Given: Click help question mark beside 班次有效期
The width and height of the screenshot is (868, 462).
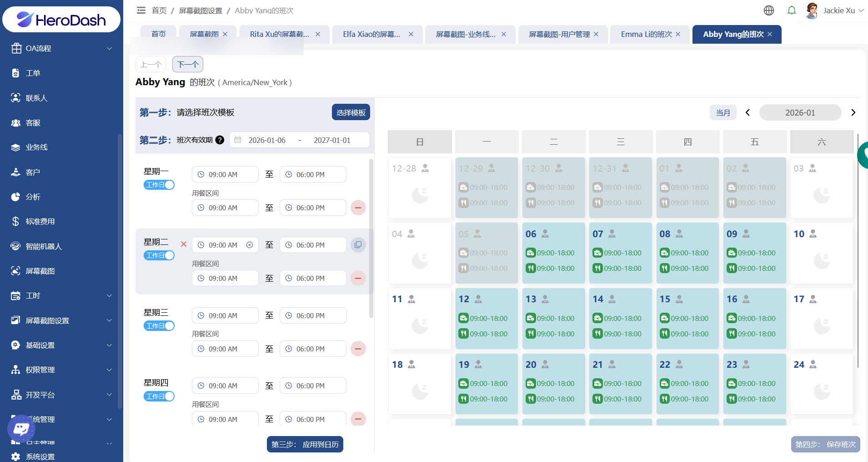Looking at the screenshot, I should click(x=220, y=140).
